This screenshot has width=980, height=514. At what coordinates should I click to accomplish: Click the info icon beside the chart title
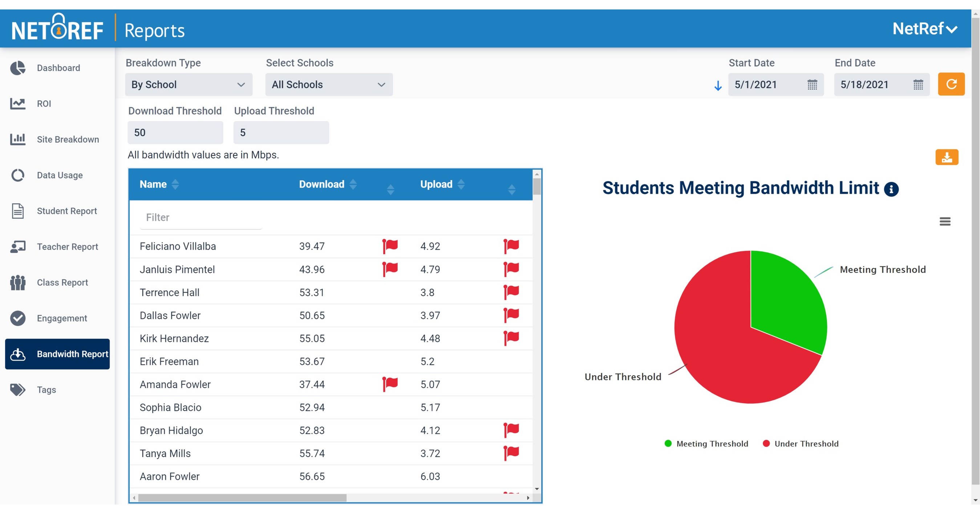pyautogui.click(x=891, y=189)
